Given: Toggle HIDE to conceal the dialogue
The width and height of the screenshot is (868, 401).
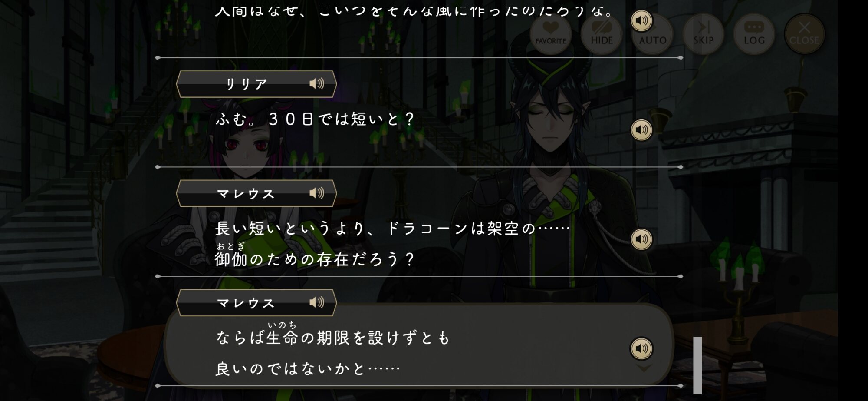Looking at the screenshot, I should tap(602, 34).
